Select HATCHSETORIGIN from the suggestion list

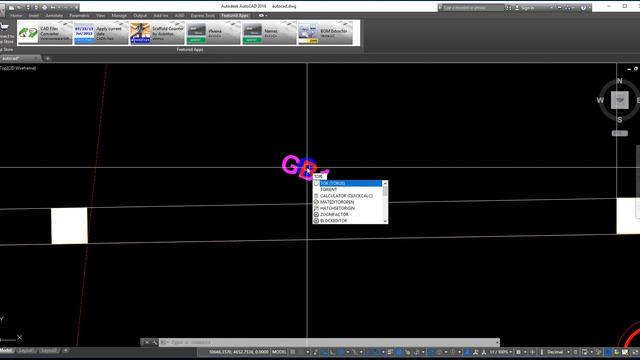(347, 208)
